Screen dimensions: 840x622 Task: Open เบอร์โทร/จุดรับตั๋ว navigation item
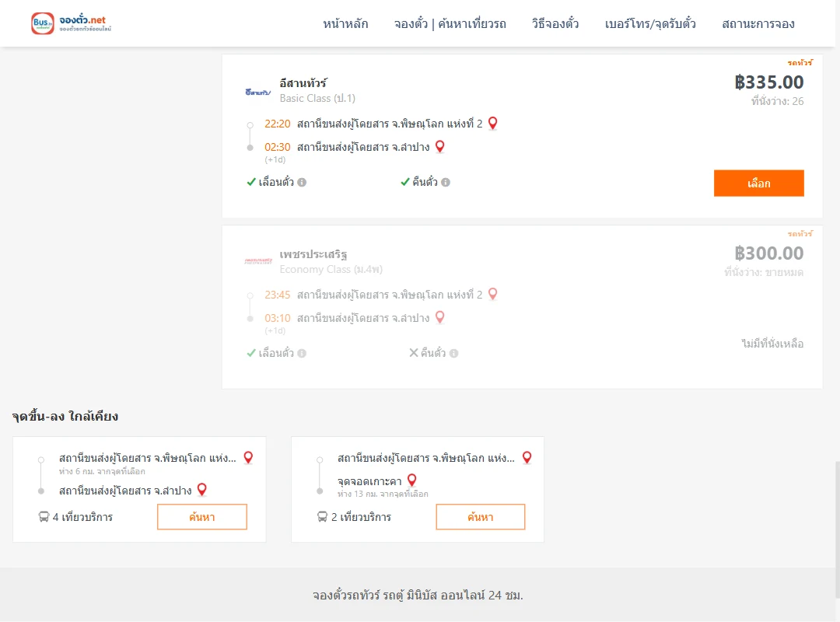click(x=650, y=23)
